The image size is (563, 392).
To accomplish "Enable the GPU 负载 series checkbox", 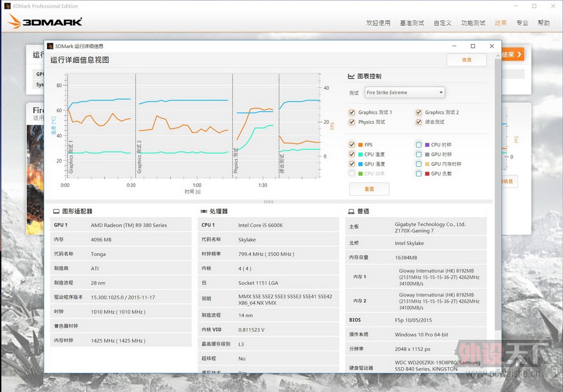I will tap(418, 174).
